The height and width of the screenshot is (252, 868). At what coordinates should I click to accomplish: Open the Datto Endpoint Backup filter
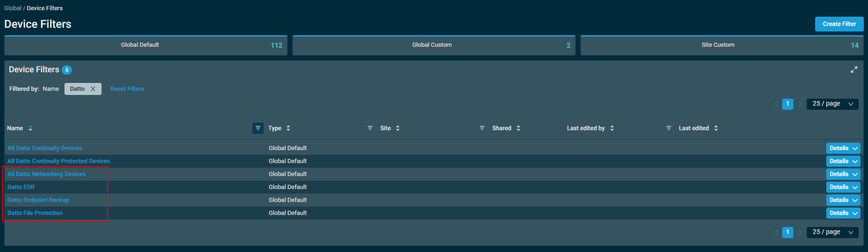pyautogui.click(x=38, y=200)
